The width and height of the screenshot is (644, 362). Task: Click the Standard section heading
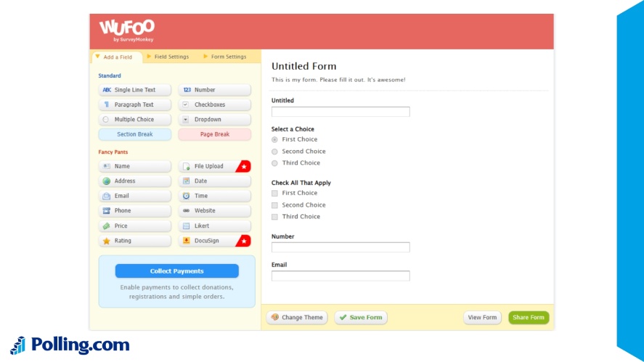(x=110, y=75)
